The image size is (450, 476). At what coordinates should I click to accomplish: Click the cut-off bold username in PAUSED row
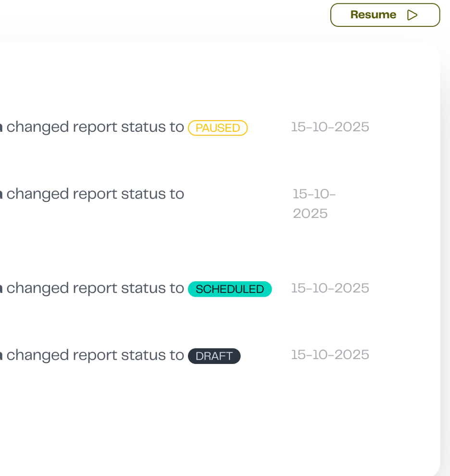1,128
